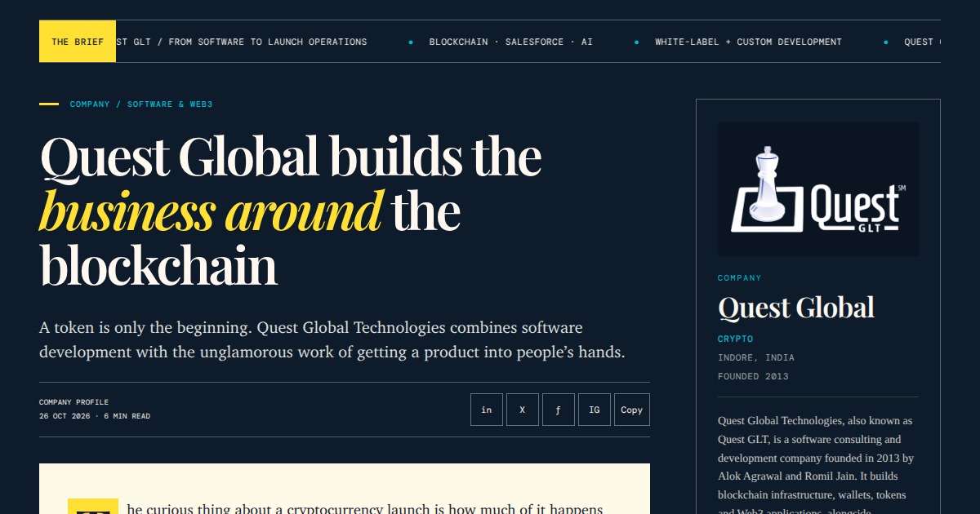Click INDORE, INDIA location text
This screenshot has height=514, width=980.
click(756, 357)
